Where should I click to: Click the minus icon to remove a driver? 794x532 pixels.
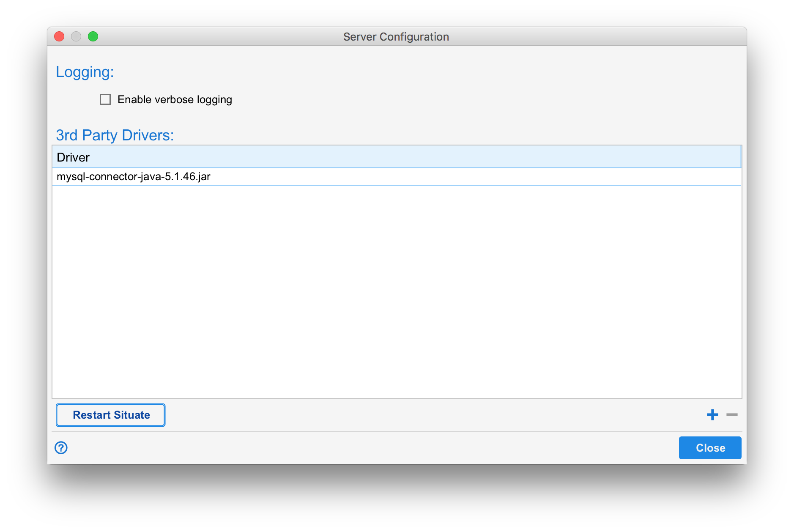(731, 415)
